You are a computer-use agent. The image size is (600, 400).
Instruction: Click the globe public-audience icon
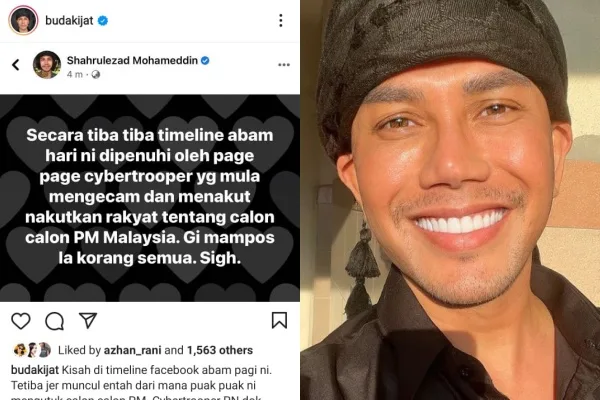tap(96, 74)
